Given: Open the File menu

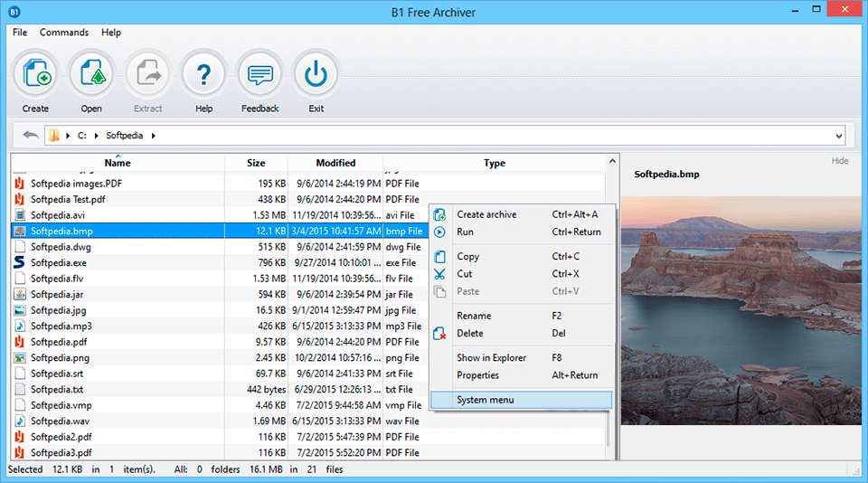Looking at the screenshot, I should click(20, 33).
